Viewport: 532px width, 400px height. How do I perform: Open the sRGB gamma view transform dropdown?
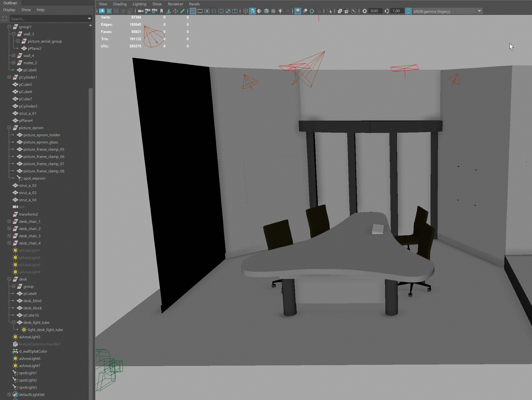tap(479, 11)
